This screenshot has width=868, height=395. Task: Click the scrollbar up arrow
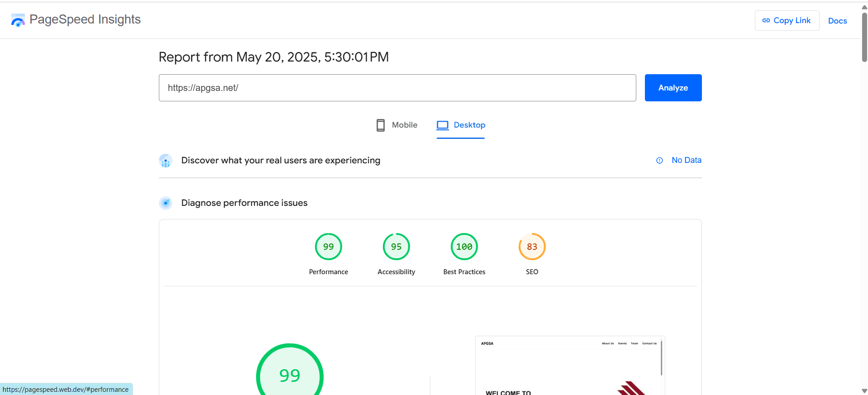[864, 7]
